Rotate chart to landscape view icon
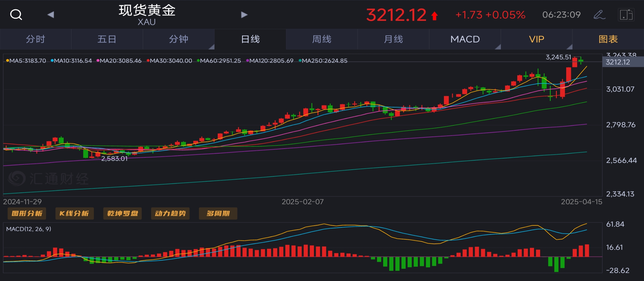This screenshot has height=281, width=644. (626, 15)
